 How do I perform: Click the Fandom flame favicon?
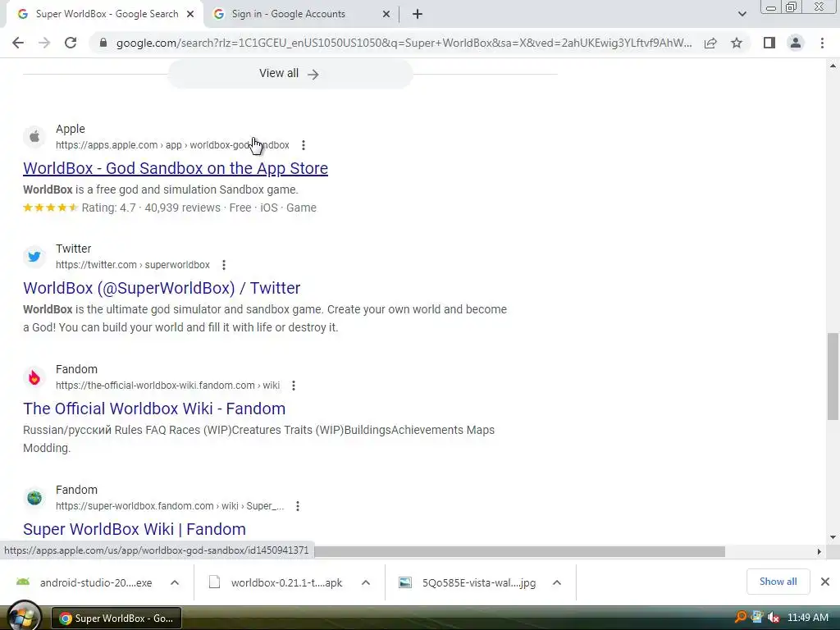coord(34,377)
